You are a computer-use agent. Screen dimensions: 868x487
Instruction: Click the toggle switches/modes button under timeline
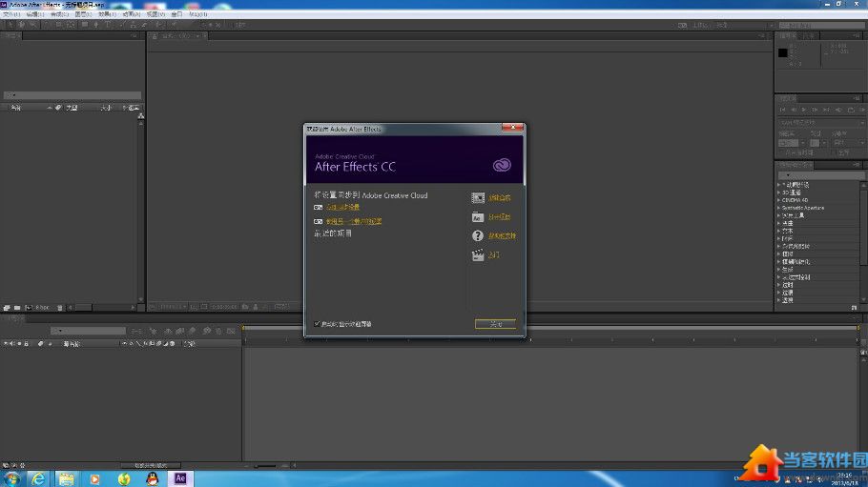[151, 465]
